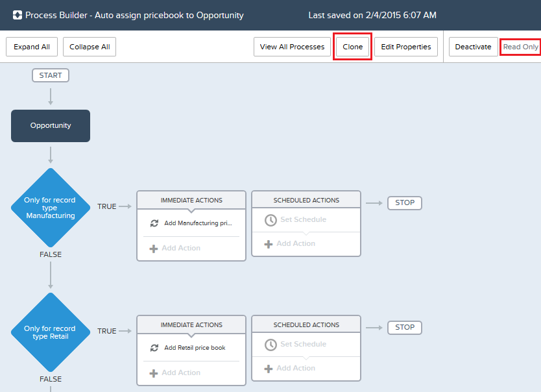
Task: Select the Opportunity trigger node
Action: (50, 126)
